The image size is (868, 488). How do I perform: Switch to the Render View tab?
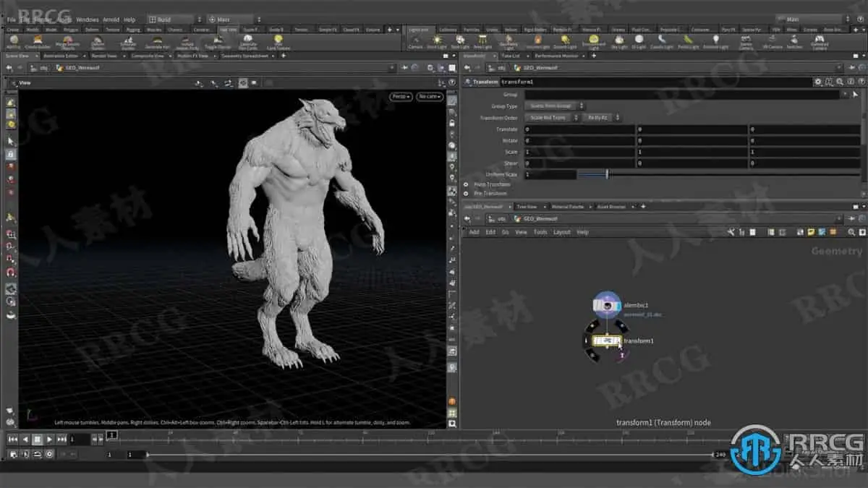point(103,55)
